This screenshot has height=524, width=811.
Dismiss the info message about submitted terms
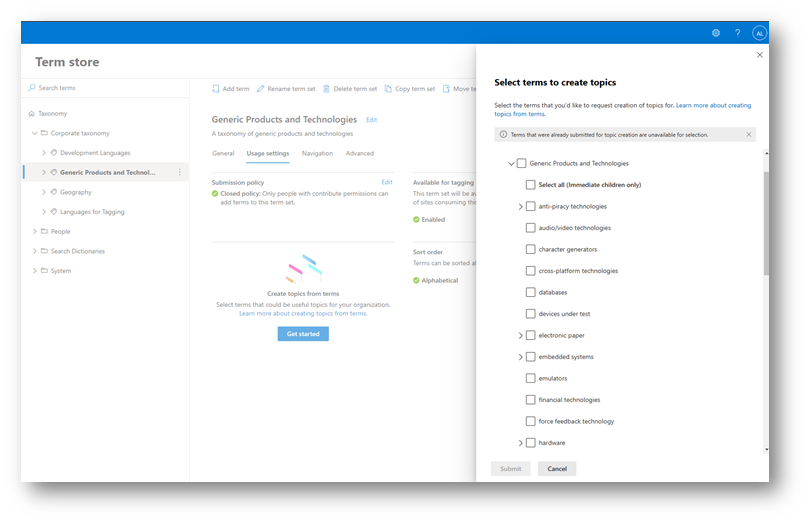pos(748,134)
